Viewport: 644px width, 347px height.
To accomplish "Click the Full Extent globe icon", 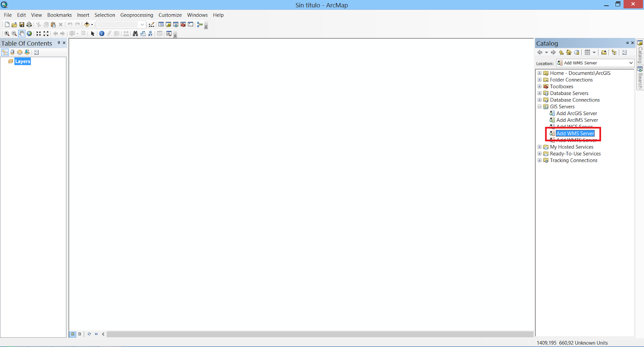I will coord(29,33).
